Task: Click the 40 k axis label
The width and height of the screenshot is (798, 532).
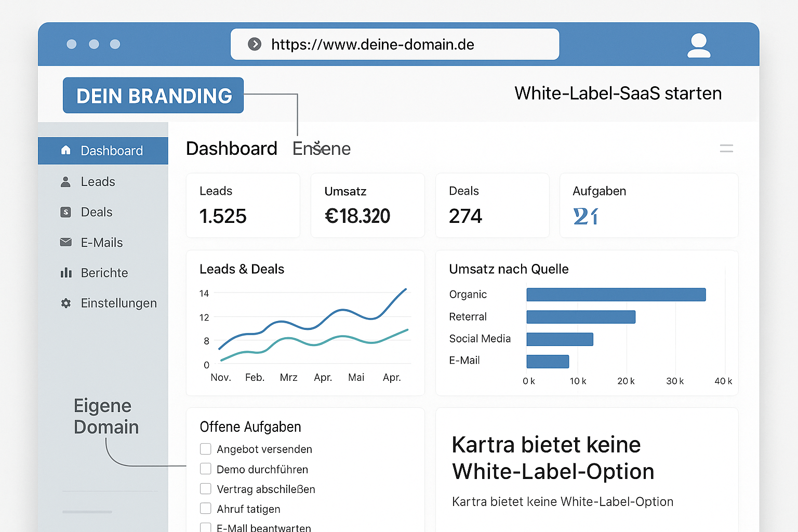Action: (723, 381)
